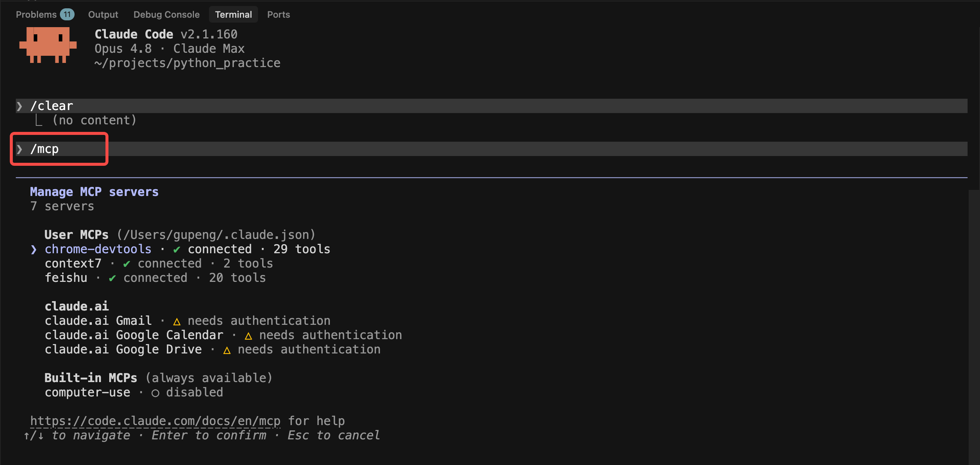Select the claude.ai Google Calendar row
The width and height of the screenshot is (980, 465).
[223, 335]
